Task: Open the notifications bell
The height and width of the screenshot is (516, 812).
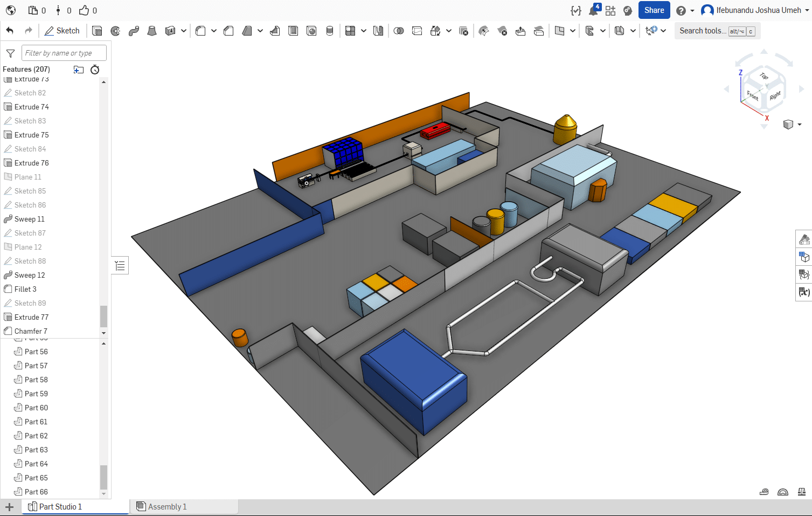Action: 593,10
